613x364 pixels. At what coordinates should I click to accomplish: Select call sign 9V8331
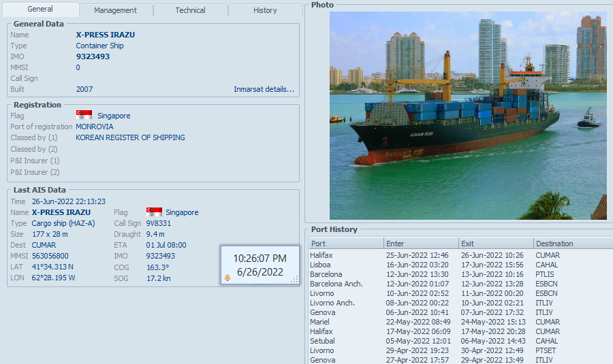pyautogui.click(x=158, y=223)
